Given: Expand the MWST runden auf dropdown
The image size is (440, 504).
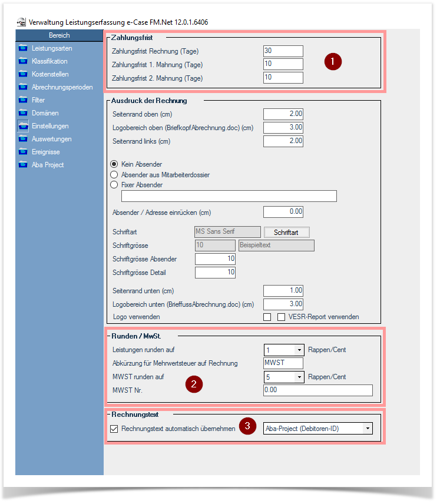Looking at the screenshot, I should pos(299,377).
